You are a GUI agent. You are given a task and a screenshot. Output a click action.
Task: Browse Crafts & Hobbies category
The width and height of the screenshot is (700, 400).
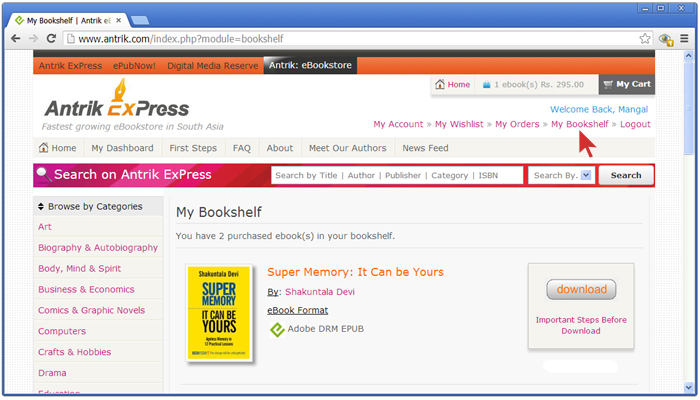(75, 352)
